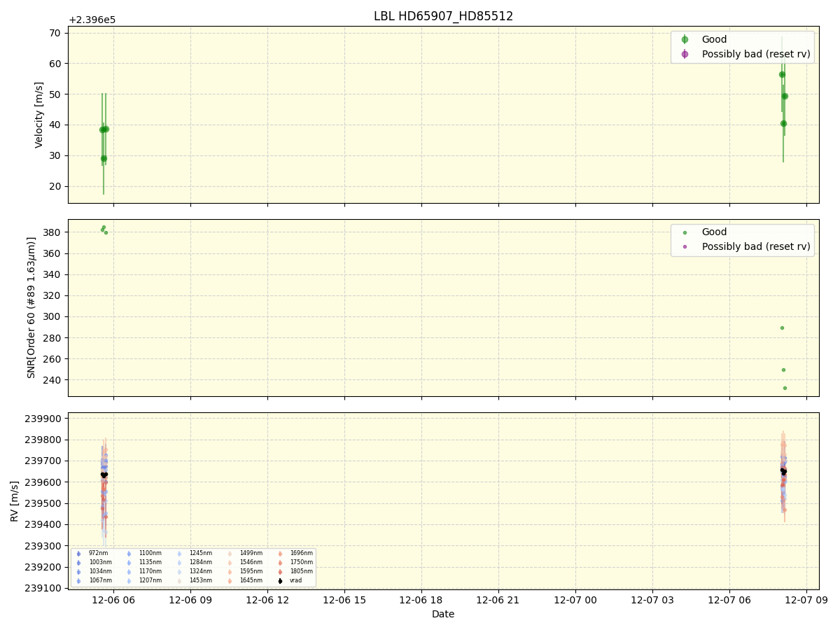Click the 12-07 06 date tick label

coord(729,600)
